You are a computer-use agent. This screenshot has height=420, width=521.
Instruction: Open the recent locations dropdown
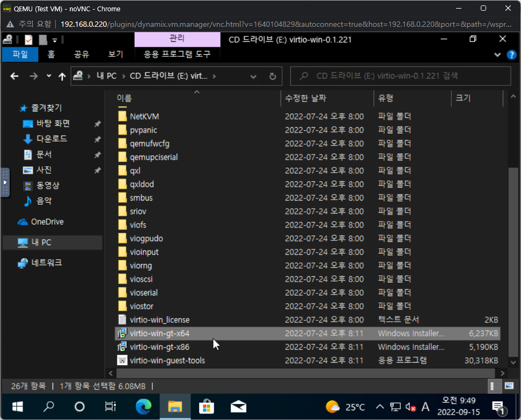[x=49, y=76]
